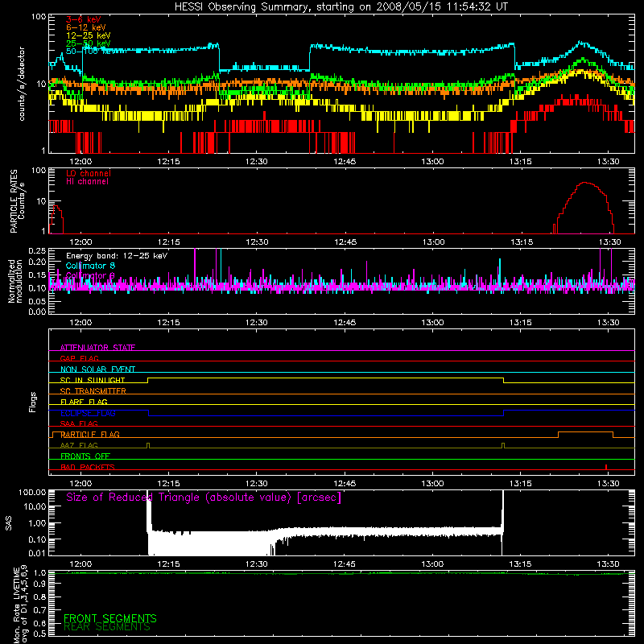The height and width of the screenshot is (644, 644).
Task: Click the 'BAD_PACKETS' flag label
Action: 88,467
